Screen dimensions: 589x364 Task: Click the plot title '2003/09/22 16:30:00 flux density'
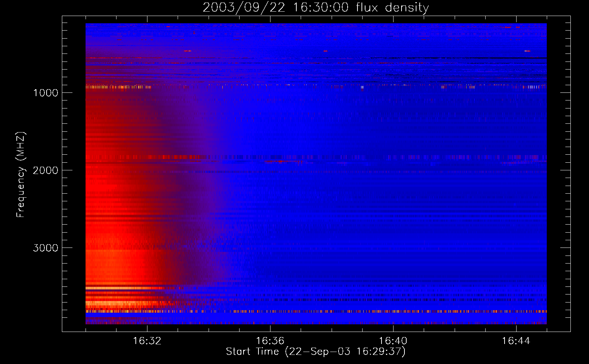coord(316,8)
